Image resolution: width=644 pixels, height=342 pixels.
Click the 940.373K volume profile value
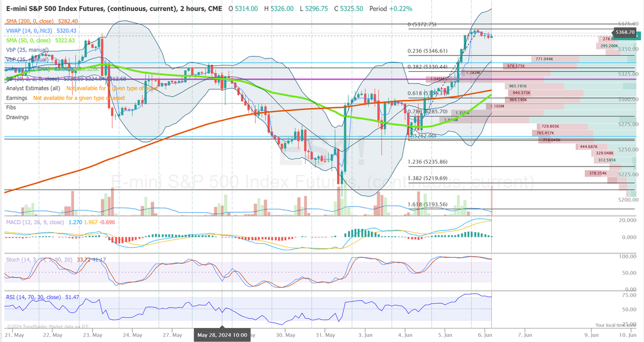point(521,93)
